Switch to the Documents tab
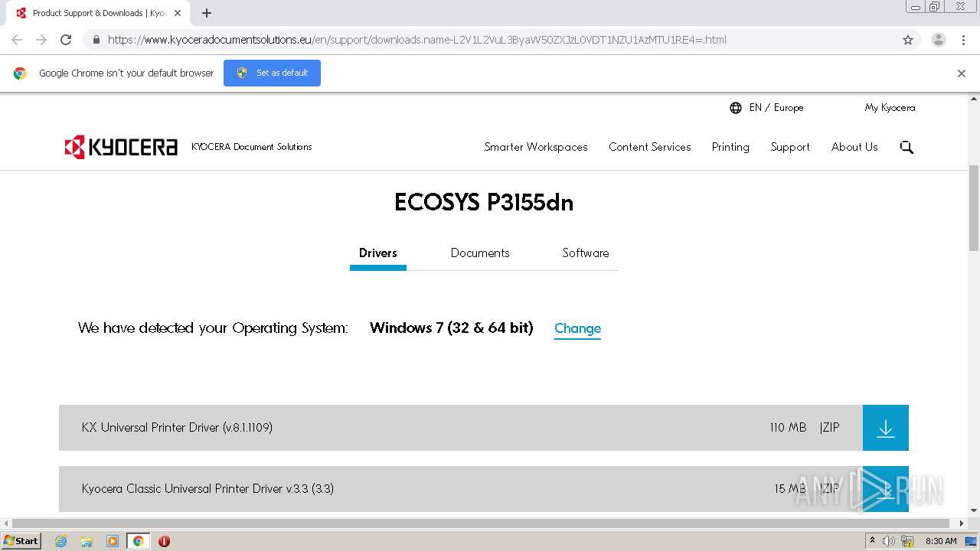The image size is (980, 551). pyautogui.click(x=480, y=253)
